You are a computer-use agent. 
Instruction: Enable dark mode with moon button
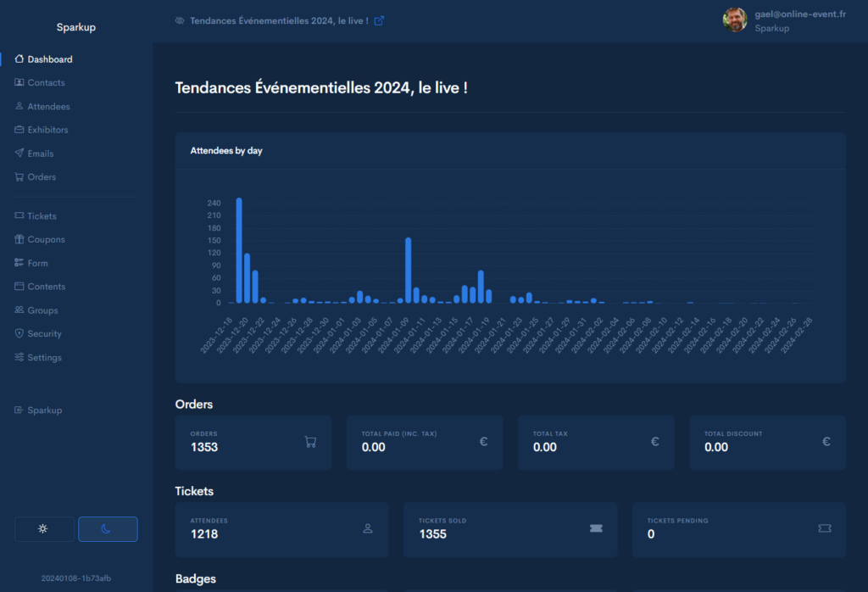click(x=108, y=528)
